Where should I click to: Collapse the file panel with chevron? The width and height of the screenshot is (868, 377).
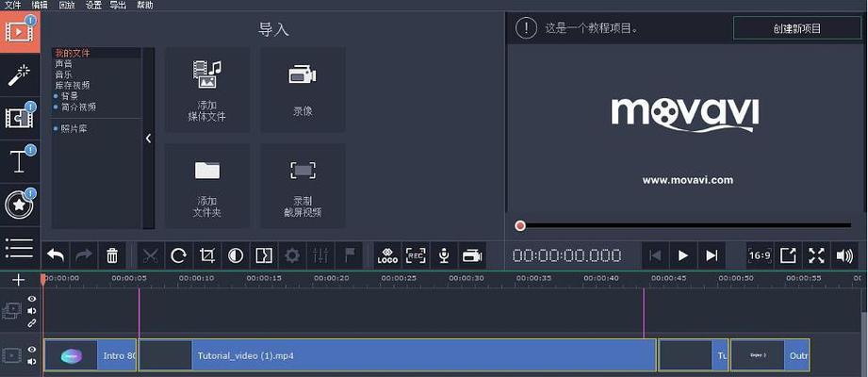(148, 139)
